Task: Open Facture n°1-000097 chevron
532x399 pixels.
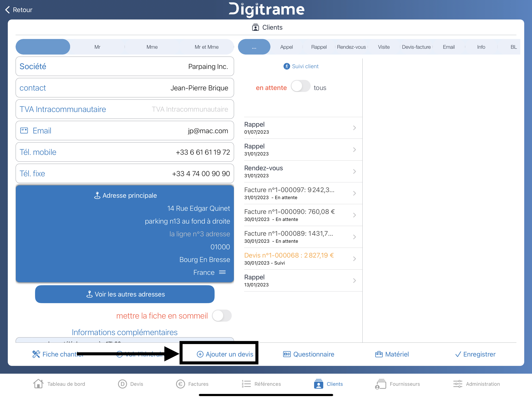Action: point(355,193)
